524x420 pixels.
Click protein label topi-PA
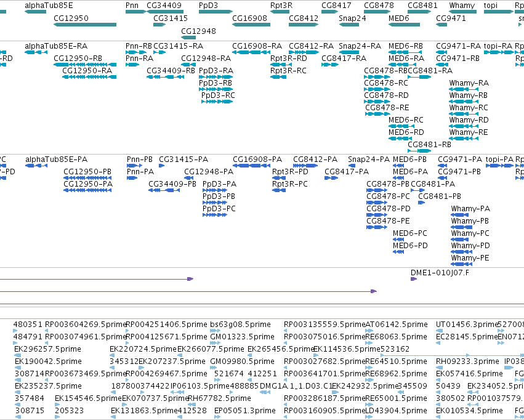pyautogui.click(x=499, y=160)
